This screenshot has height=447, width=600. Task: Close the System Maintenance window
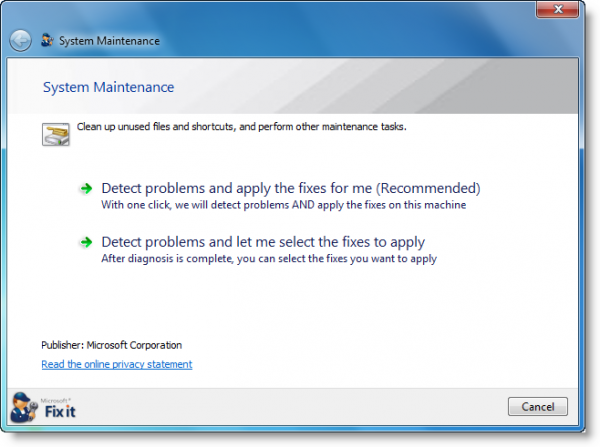click(558, 8)
